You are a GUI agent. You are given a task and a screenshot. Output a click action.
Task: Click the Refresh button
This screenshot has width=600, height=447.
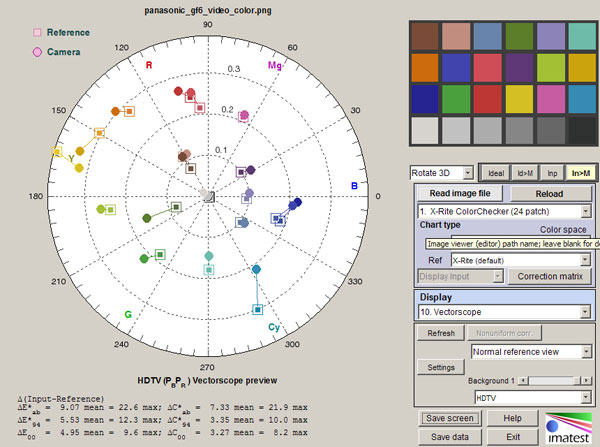point(441,333)
